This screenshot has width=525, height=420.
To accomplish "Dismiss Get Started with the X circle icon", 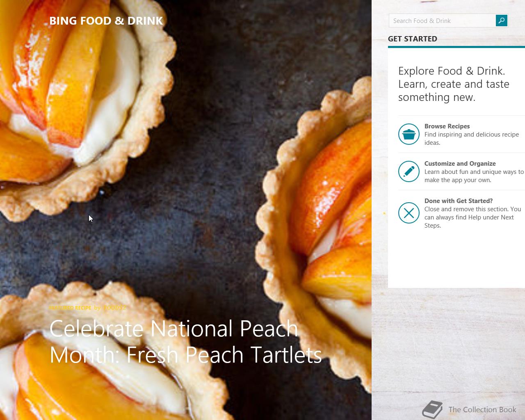I will click(x=409, y=213).
